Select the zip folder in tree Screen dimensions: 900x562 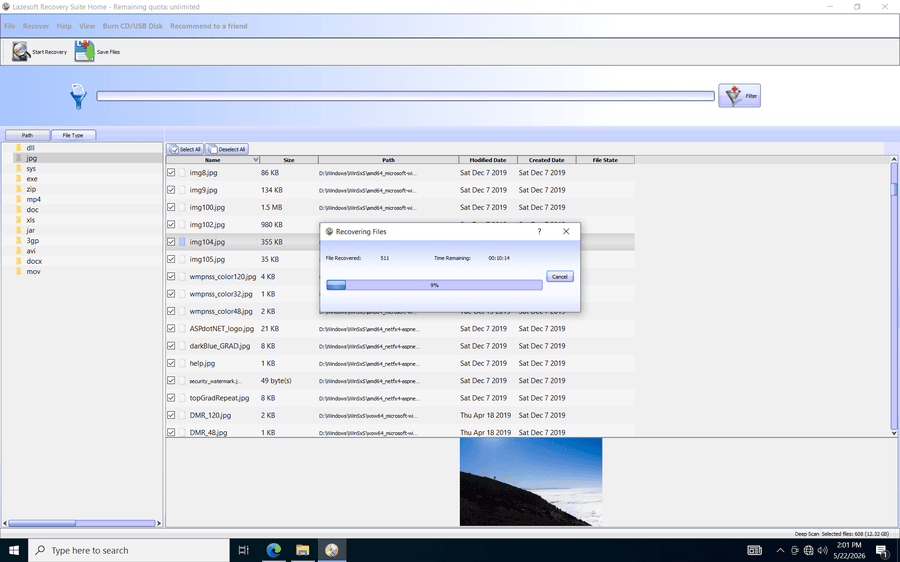pyautogui.click(x=31, y=189)
